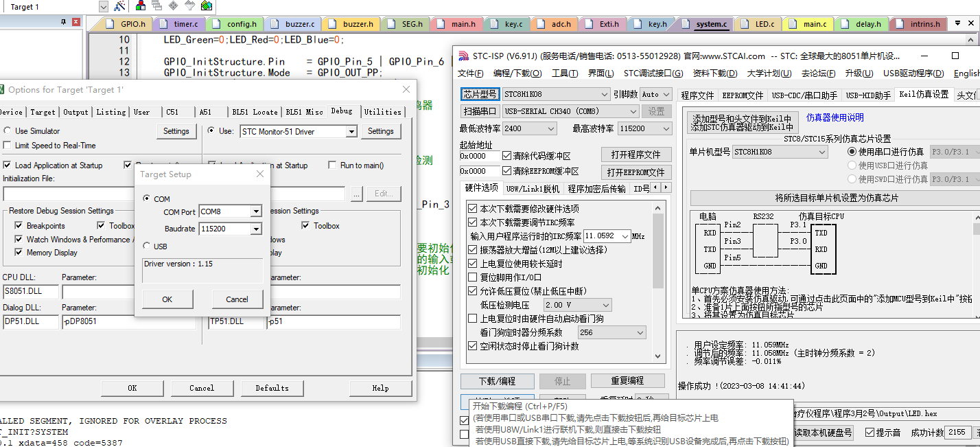Open the COM Port COM8 dropdown
The height and width of the screenshot is (447, 980).
257,211
